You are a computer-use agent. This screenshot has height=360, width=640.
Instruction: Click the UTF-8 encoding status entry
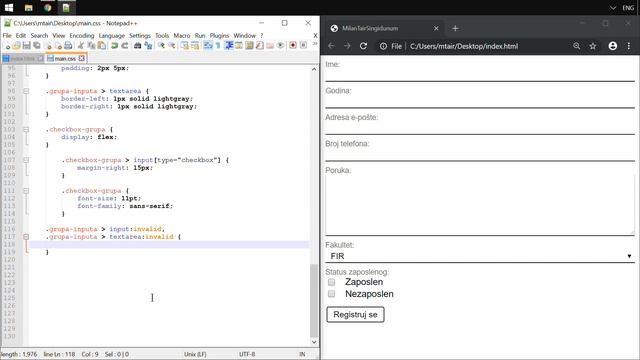click(247, 354)
